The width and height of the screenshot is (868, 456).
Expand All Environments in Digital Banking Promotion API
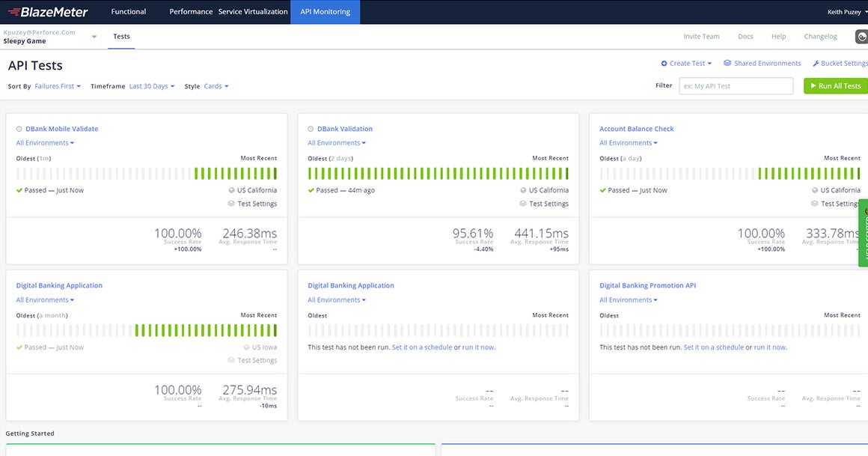click(629, 300)
